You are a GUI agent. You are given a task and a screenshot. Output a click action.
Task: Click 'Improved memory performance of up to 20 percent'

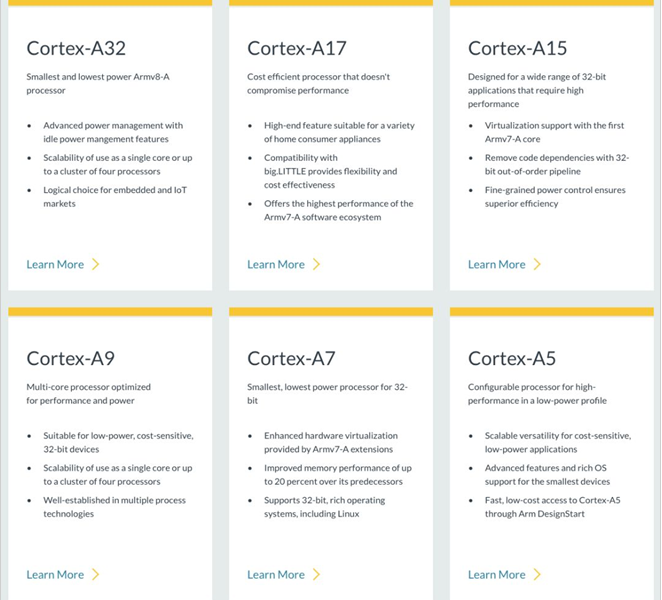click(338, 475)
